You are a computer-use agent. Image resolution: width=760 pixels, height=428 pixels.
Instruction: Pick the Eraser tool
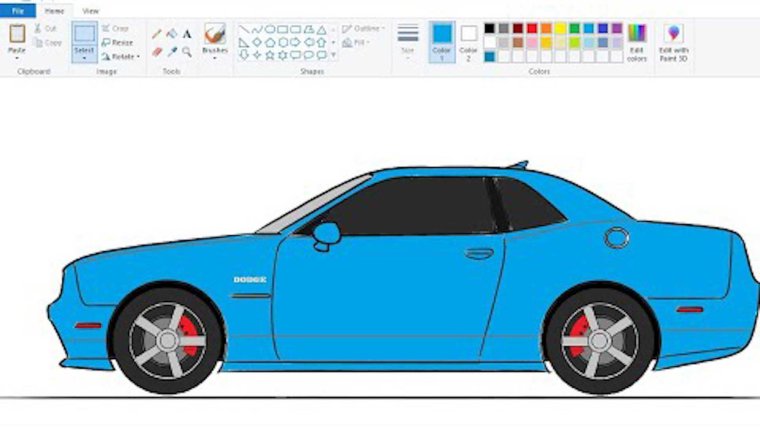pyautogui.click(x=156, y=51)
